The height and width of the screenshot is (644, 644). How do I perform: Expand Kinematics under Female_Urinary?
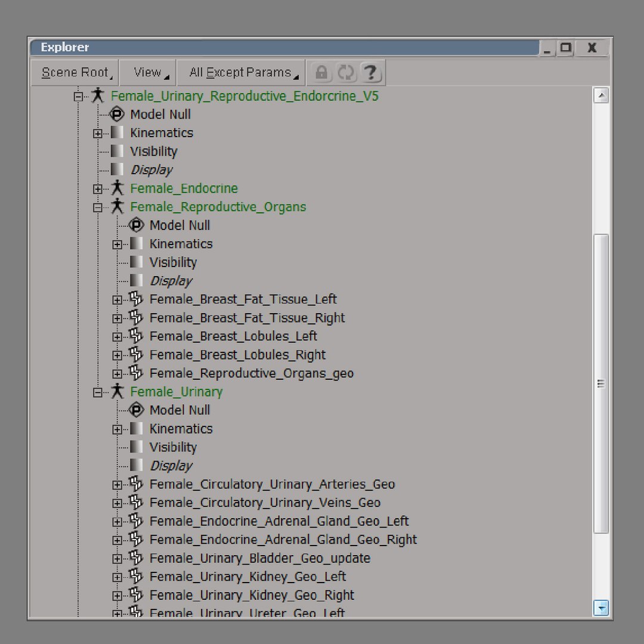[117, 429]
